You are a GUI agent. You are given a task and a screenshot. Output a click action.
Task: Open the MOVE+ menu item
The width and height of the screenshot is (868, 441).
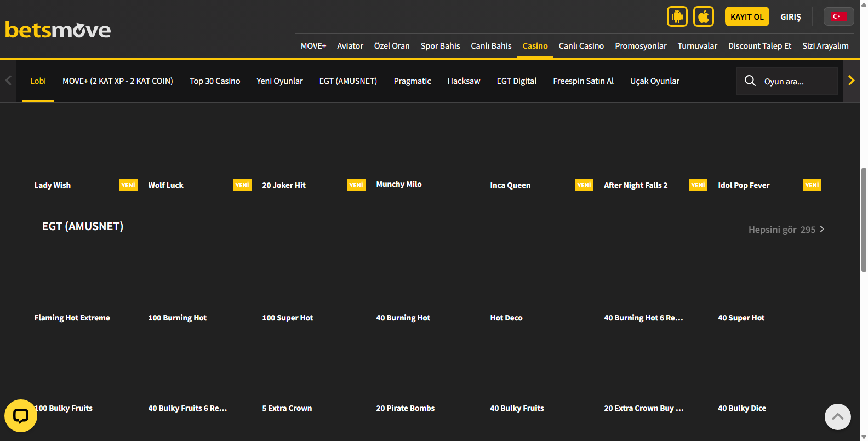point(313,46)
